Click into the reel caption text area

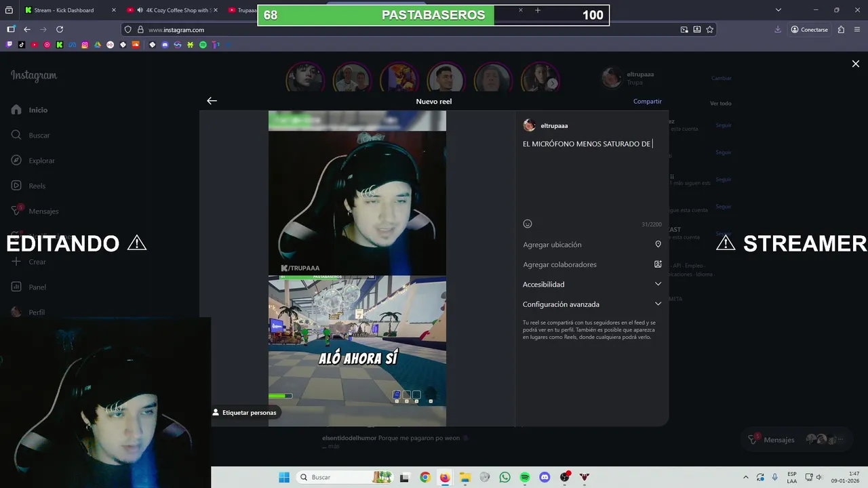point(592,176)
